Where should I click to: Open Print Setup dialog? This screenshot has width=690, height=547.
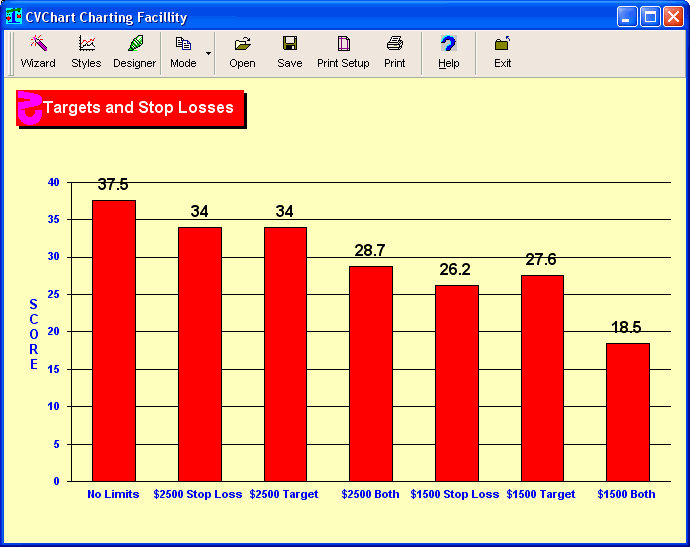343,52
